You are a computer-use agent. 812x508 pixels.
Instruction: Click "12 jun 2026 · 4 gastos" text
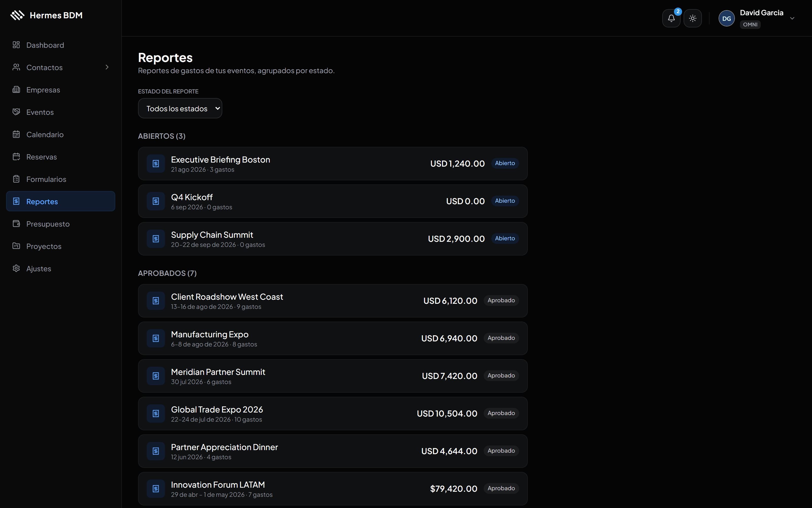coord(201,457)
